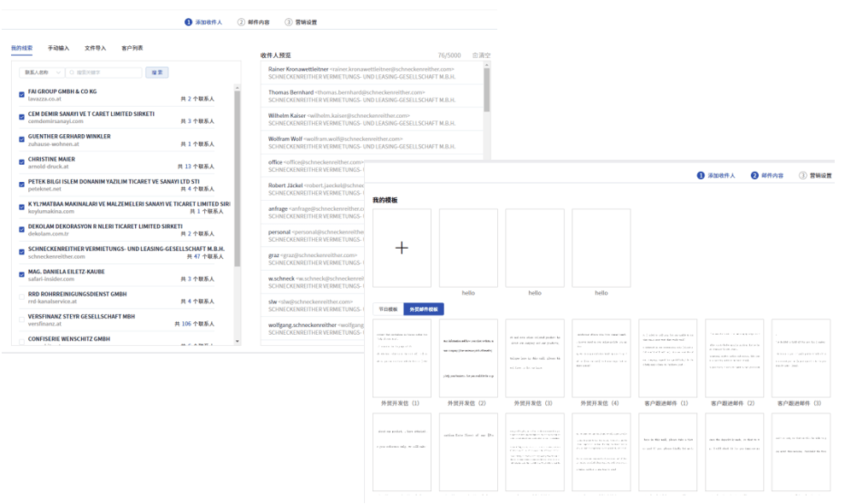Switch to the 手动输入 tab

click(58, 48)
